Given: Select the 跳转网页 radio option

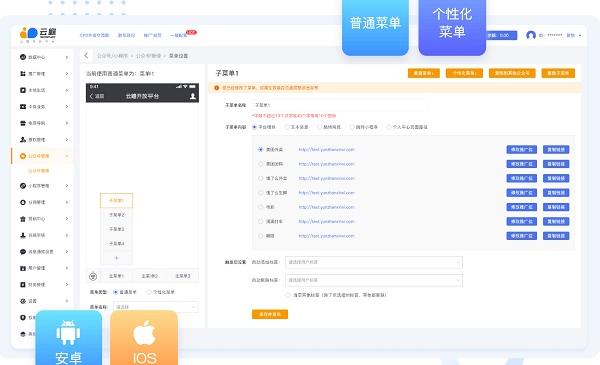Looking at the screenshot, I should [x=319, y=127].
